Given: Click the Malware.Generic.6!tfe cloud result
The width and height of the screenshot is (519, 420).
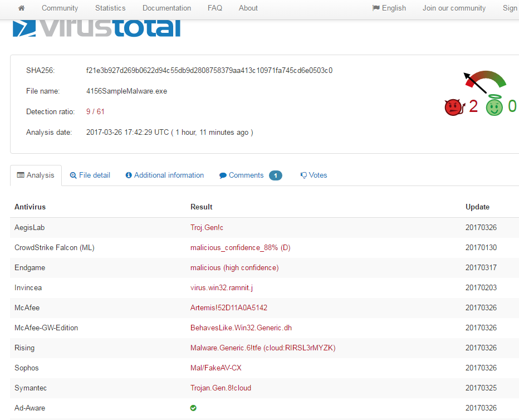Looking at the screenshot, I should click(x=263, y=348).
